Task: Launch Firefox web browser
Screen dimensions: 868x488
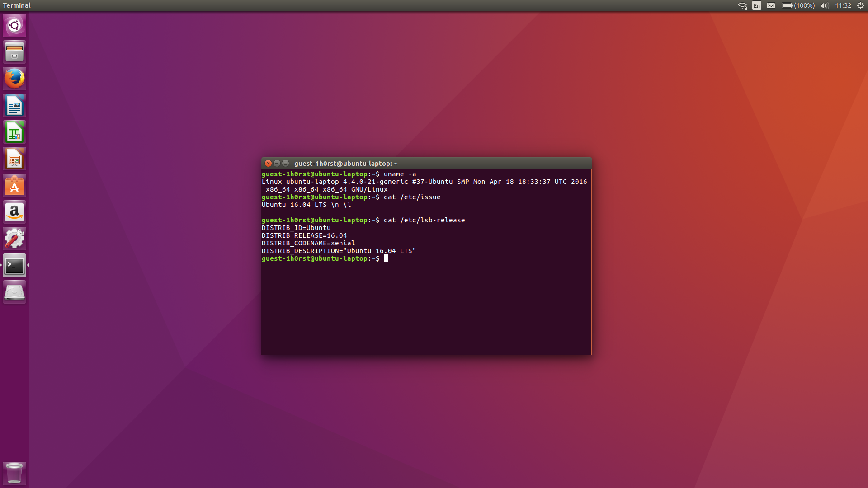Action: (14, 79)
